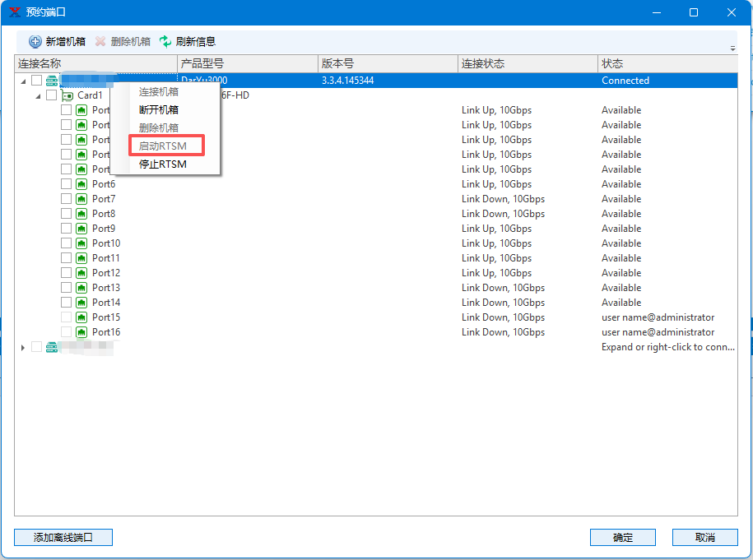The height and width of the screenshot is (560, 753).
Task: Tick the Port12 checkbox
Action: tap(67, 273)
